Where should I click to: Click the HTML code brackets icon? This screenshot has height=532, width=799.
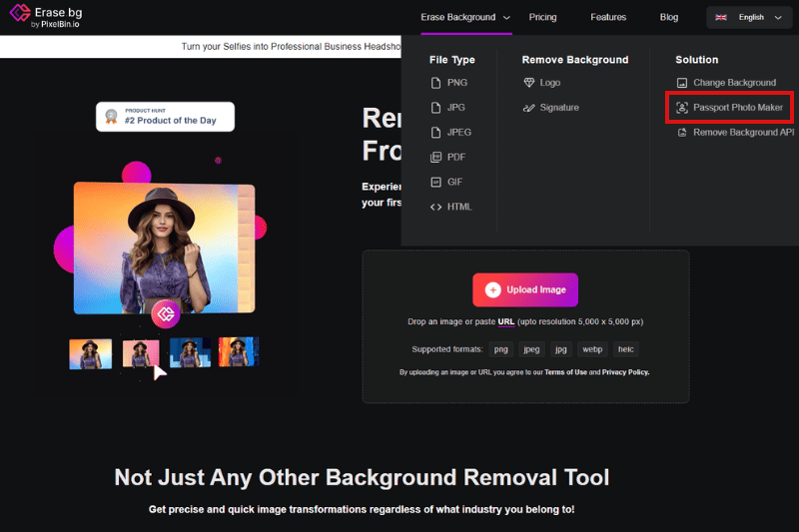435,208
